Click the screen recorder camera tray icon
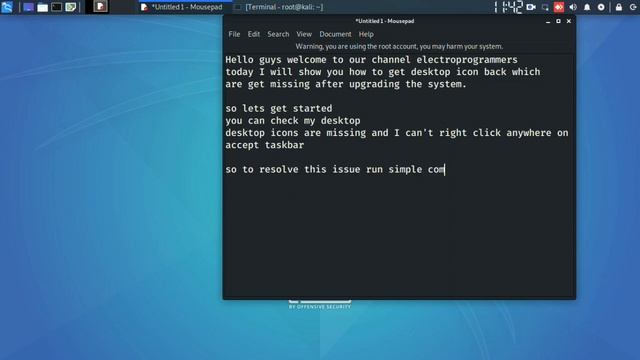 pyautogui.click(x=531, y=7)
